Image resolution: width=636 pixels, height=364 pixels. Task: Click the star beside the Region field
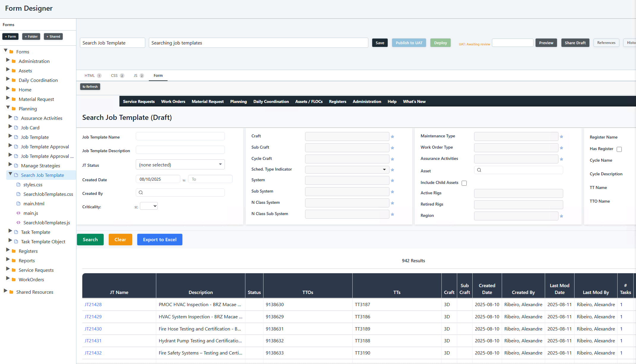point(561,216)
